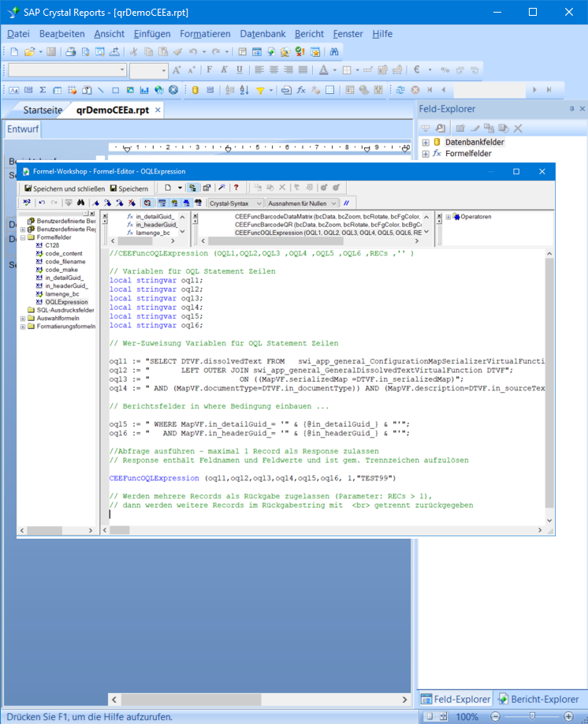Viewport: 588px width, 724px height.
Task: Open the Formatieren menu
Action: point(205,34)
